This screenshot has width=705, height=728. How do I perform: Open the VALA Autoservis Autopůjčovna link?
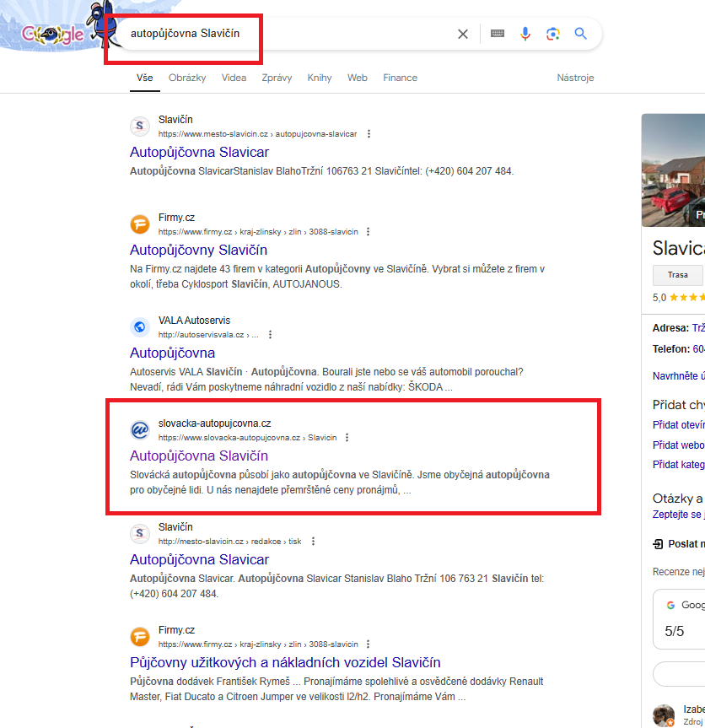click(x=173, y=353)
